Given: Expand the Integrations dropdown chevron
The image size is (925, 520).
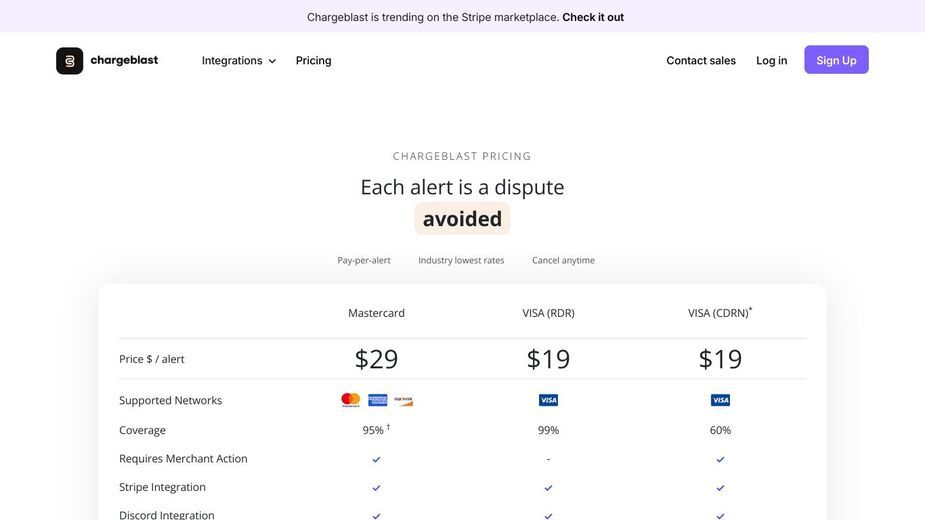Looking at the screenshot, I should click(272, 61).
